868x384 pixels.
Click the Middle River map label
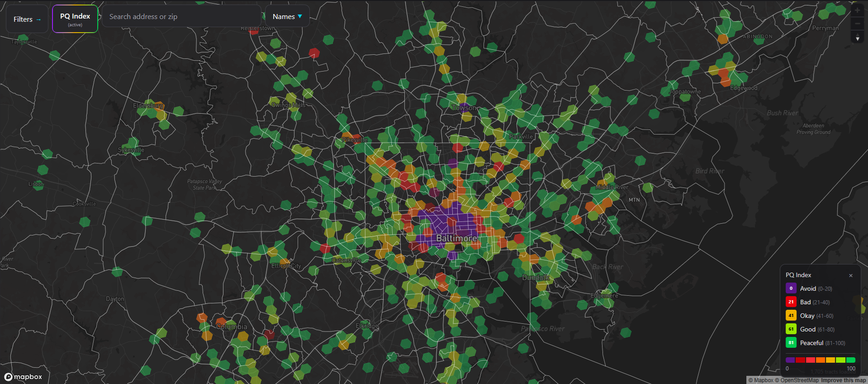point(612,187)
